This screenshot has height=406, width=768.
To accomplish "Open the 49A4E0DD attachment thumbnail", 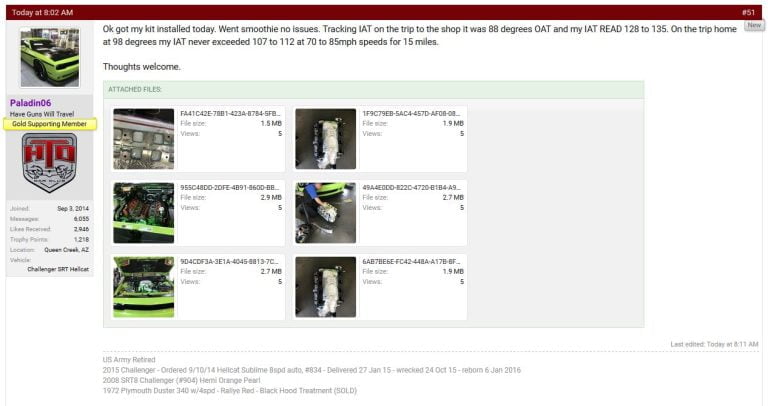I will pyautogui.click(x=326, y=213).
